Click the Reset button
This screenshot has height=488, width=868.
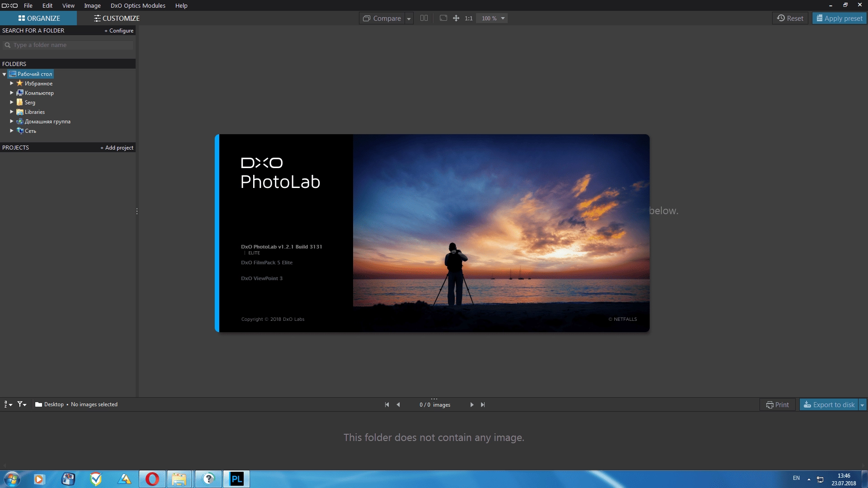pyautogui.click(x=790, y=18)
